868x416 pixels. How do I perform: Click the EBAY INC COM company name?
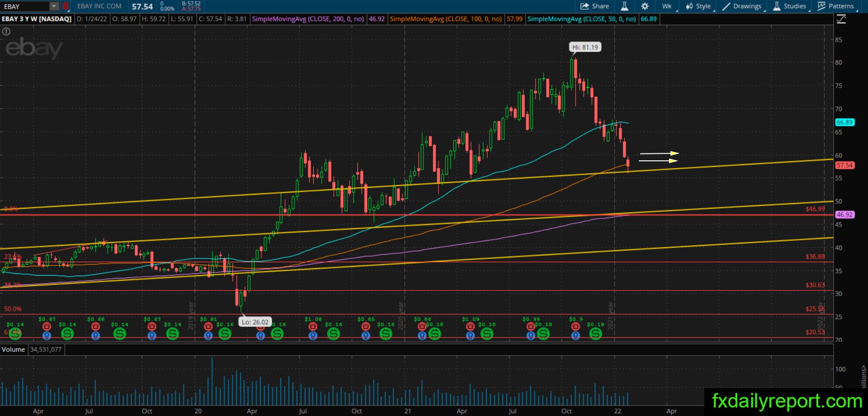(99, 6)
